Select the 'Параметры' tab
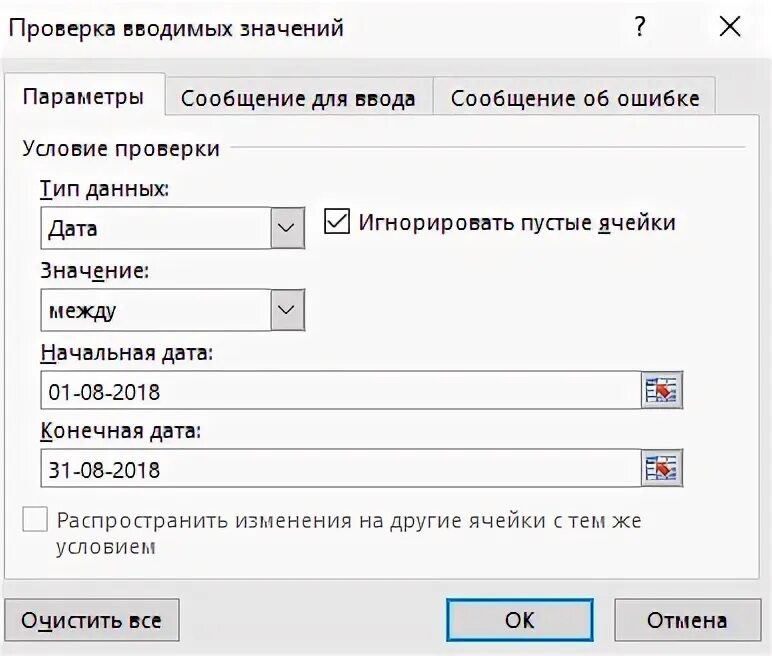Image resolution: width=772 pixels, height=656 pixels. [x=83, y=97]
